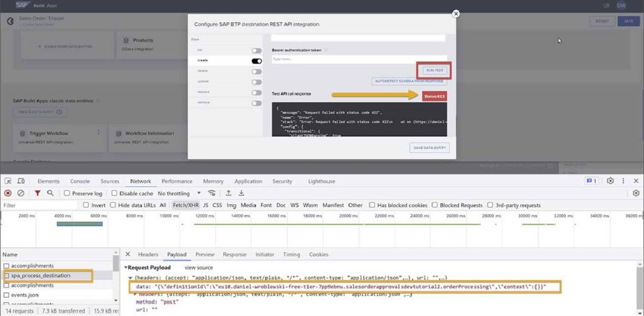The image size is (644, 316).
Task: Click the RUN TEST button
Action: tap(434, 70)
